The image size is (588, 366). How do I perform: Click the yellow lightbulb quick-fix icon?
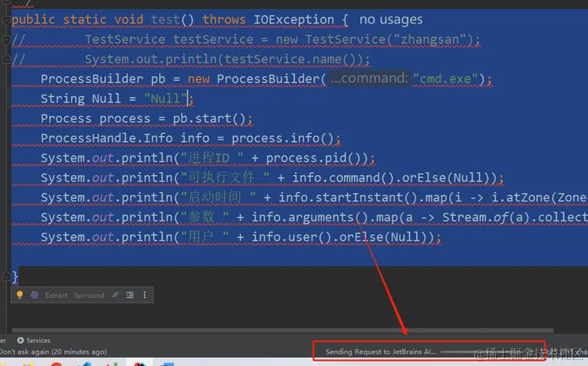tap(20, 295)
